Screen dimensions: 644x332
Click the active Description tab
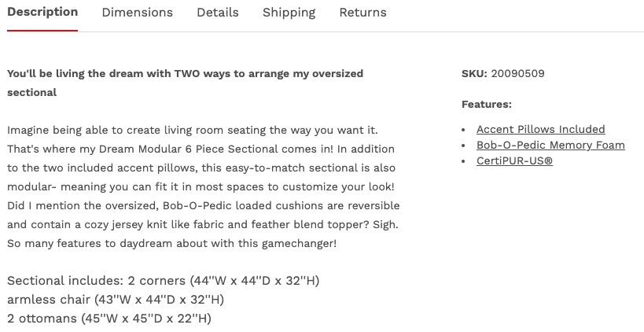click(x=42, y=13)
